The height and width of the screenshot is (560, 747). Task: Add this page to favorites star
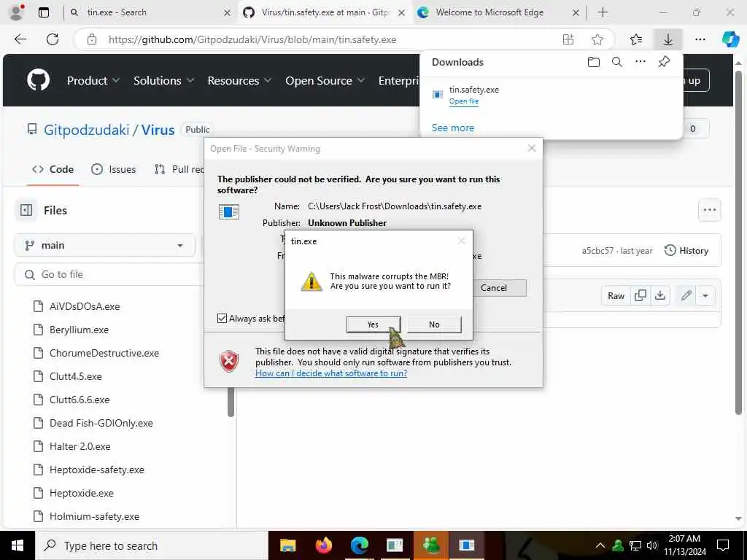(597, 39)
